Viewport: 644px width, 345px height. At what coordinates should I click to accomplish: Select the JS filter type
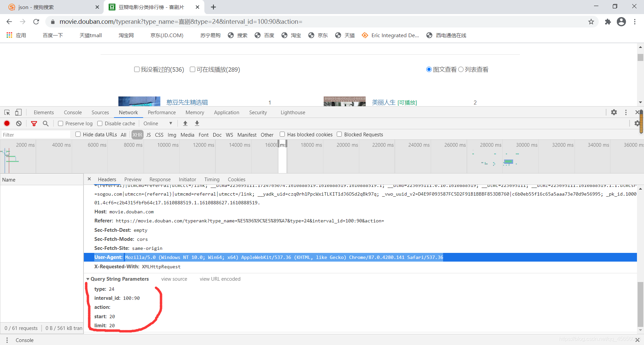tap(149, 135)
